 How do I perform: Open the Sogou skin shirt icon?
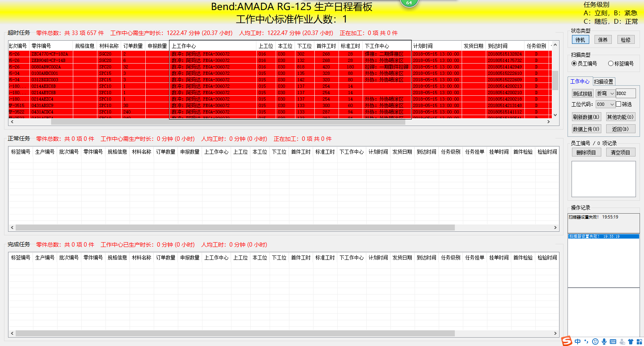tap(631, 342)
